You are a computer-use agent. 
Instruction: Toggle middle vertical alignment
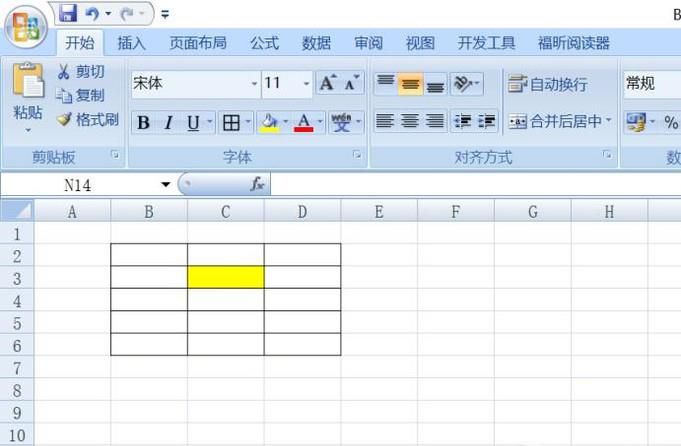tap(410, 83)
